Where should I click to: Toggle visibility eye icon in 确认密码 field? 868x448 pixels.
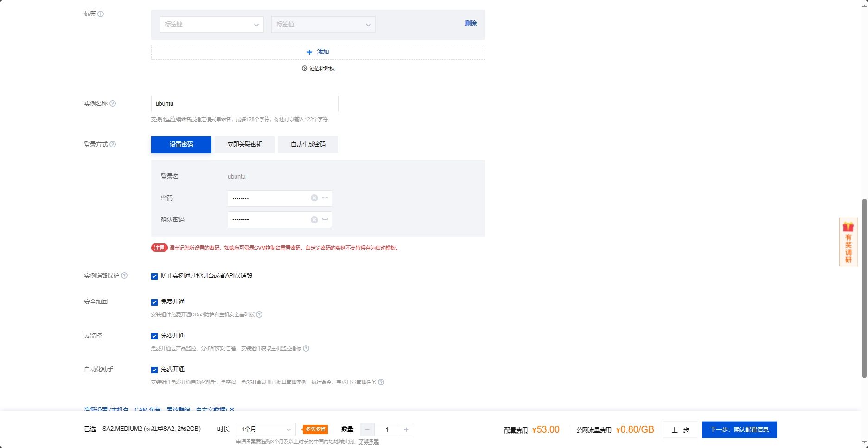[325, 220]
